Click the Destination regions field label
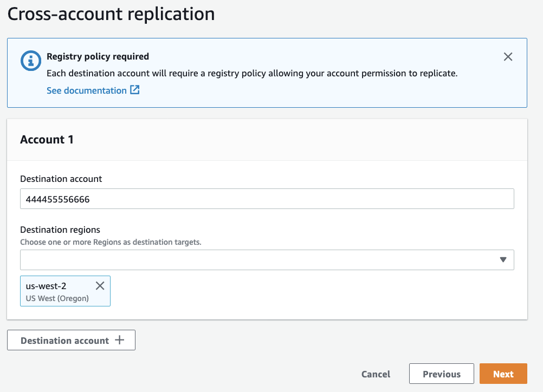Image resolution: width=543 pixels, height=392 pixels. (x=60, y=230)
